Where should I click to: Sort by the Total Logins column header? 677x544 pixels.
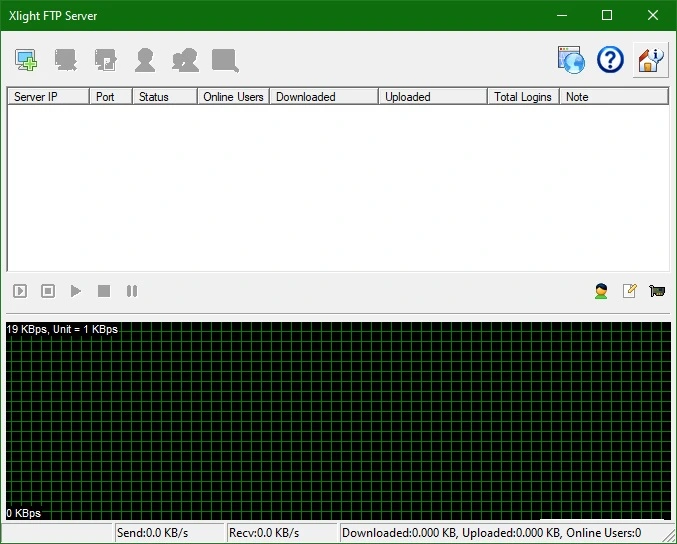click(x=524, y=97)
